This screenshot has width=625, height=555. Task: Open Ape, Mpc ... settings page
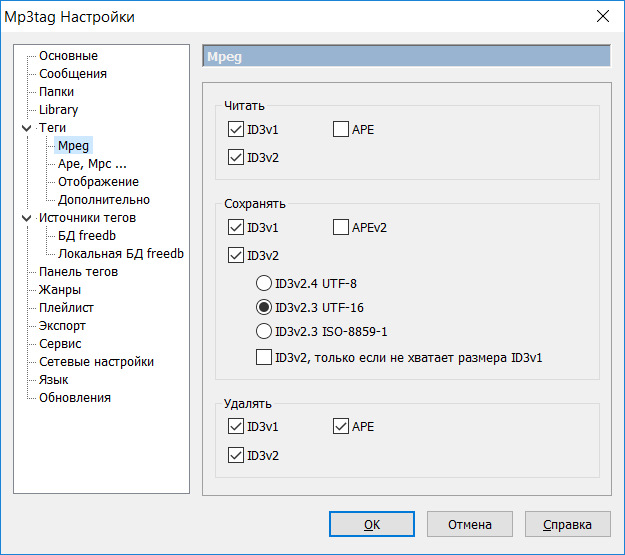click(92, 164)
